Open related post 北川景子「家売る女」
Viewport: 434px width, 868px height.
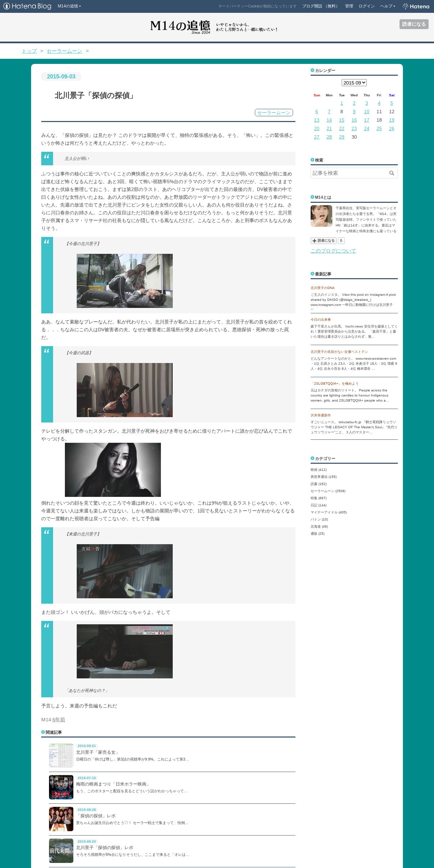[x=98, y=752]
